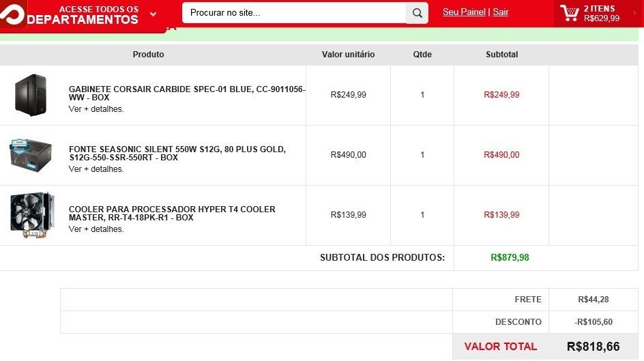Image resolution: width=644 pixels, height=361 pixels.
Task: Select unit price 'R$139,99' in cooler row
Action: pyautogui.click(x=349, y=215)
